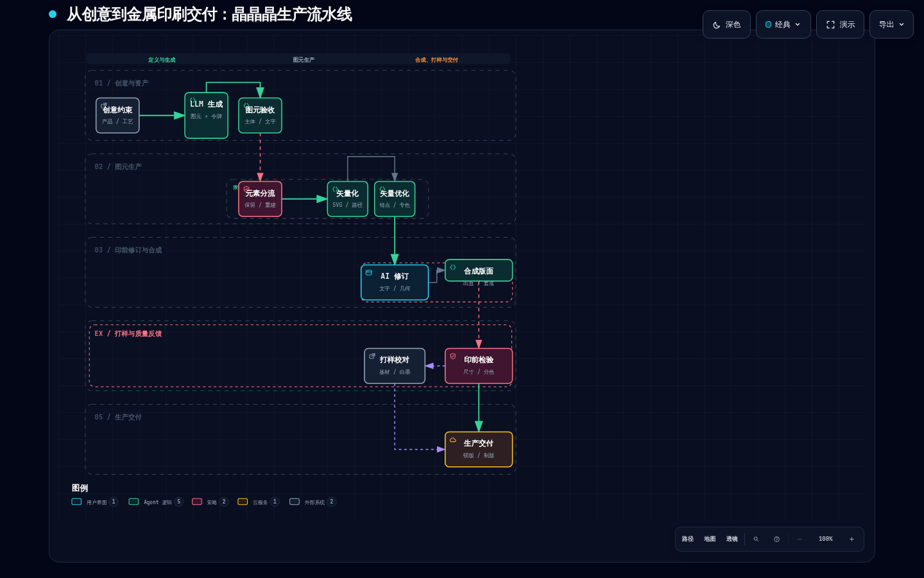Select the 打样校对 node
Viewport: 924px width, 578px height.
pyautogui.click(x=395, y=366)
